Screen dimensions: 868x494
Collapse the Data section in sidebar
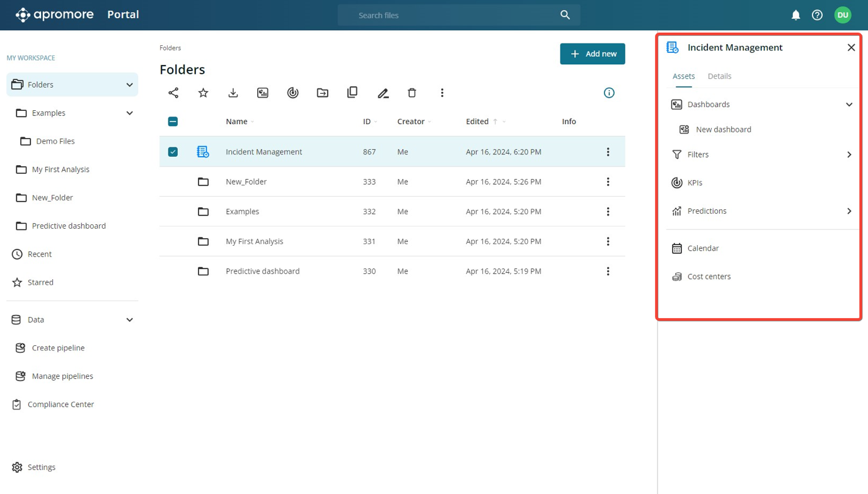click(129, 320)
